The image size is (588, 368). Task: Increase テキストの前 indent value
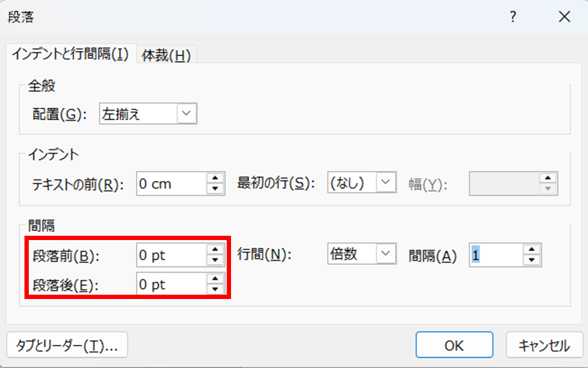(x=215, y=178)
